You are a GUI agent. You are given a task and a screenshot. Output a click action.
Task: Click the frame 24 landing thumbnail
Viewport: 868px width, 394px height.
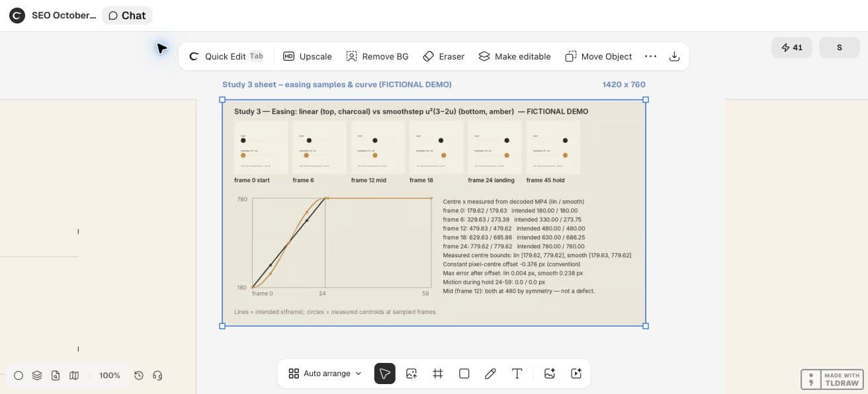pos(494,147)
